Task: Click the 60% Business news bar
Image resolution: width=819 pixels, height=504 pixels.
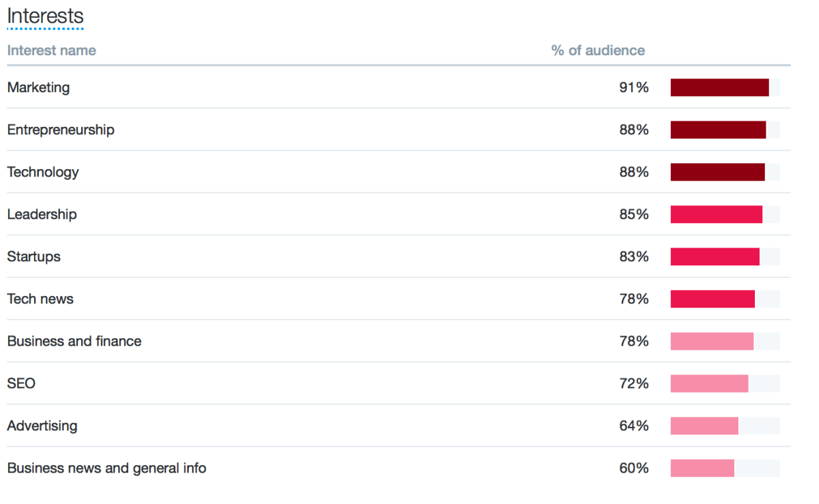Action: click(702, 468)
